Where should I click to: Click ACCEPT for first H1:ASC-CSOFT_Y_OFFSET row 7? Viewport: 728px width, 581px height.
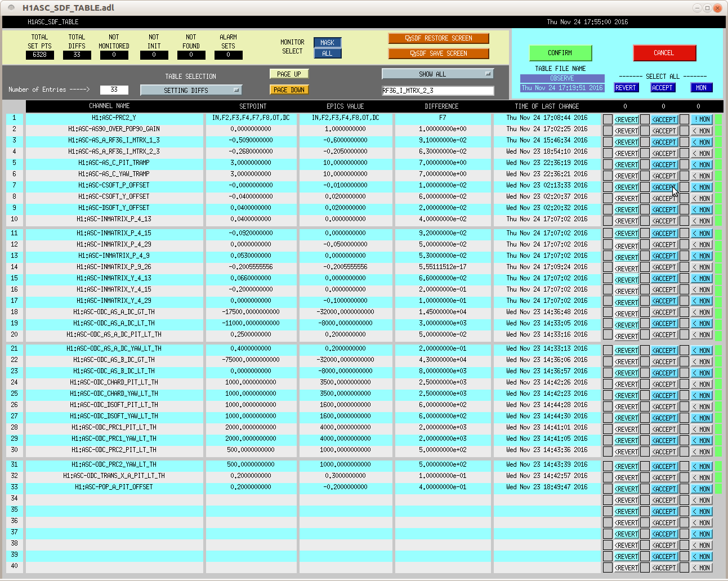tap(664, 187)
